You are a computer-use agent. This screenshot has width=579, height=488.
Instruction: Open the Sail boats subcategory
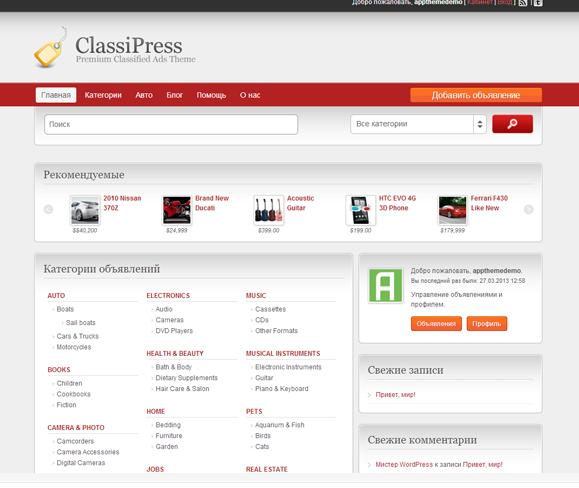(x=80, y=323)
